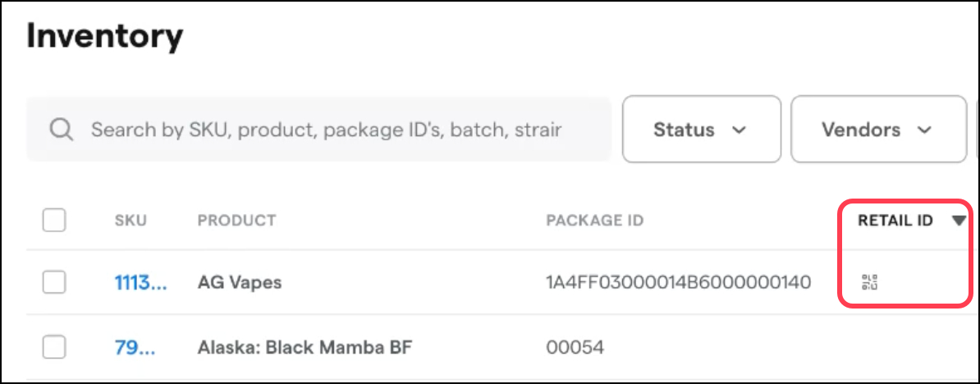Click the Vendors dropdown chevron
The image size is (980, 384).
(925, 130)
